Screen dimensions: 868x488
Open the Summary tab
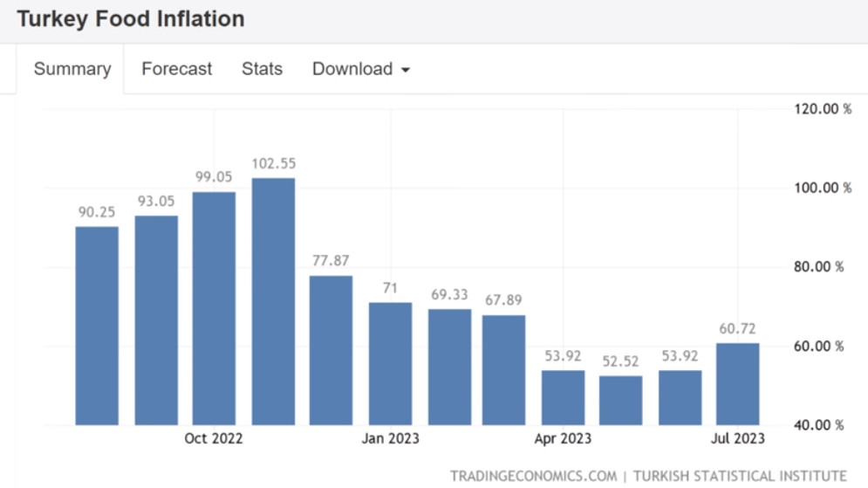click(x=72, y=69)
